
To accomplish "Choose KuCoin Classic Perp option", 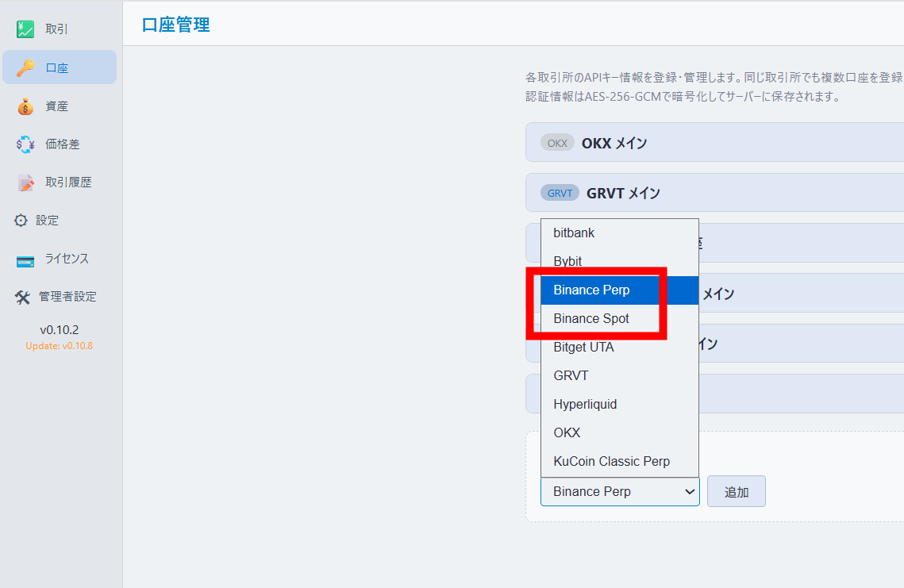I will pyautogui.click(x=611, y=462).
